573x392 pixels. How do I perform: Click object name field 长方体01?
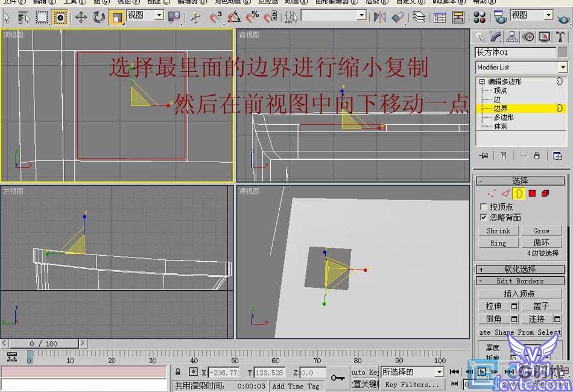click(515, 52)
